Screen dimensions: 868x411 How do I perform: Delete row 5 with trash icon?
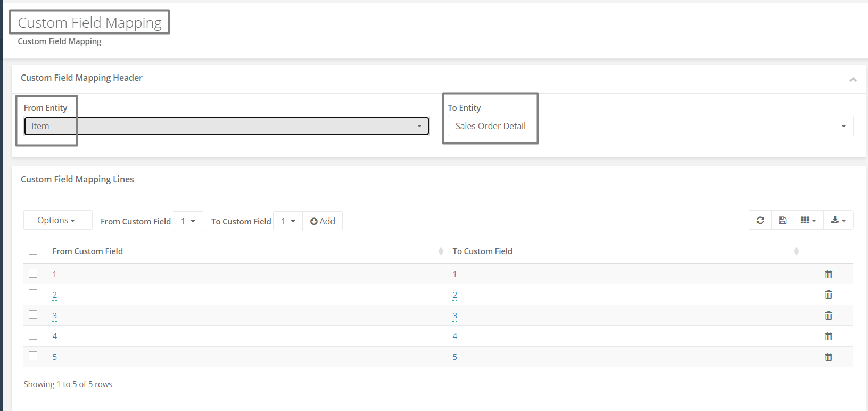(x=829, y=357)
